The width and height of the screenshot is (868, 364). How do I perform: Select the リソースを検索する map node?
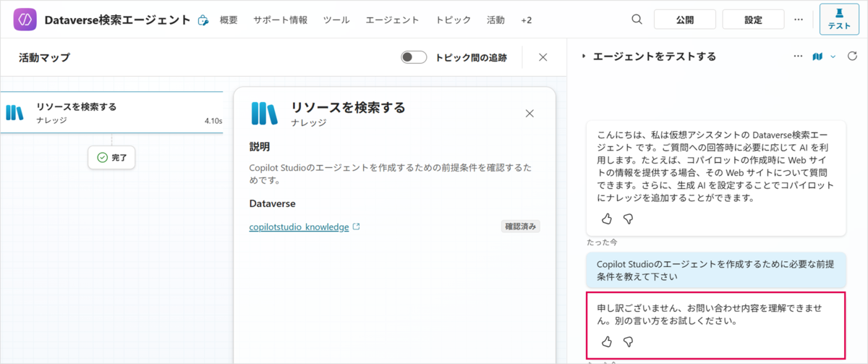click(111, 112)
